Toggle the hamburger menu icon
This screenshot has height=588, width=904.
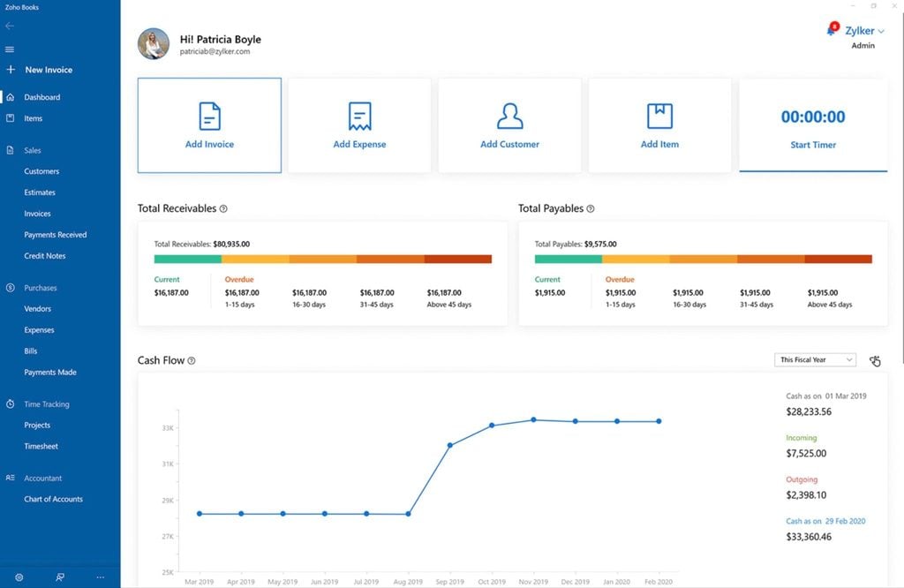point(10,49)
